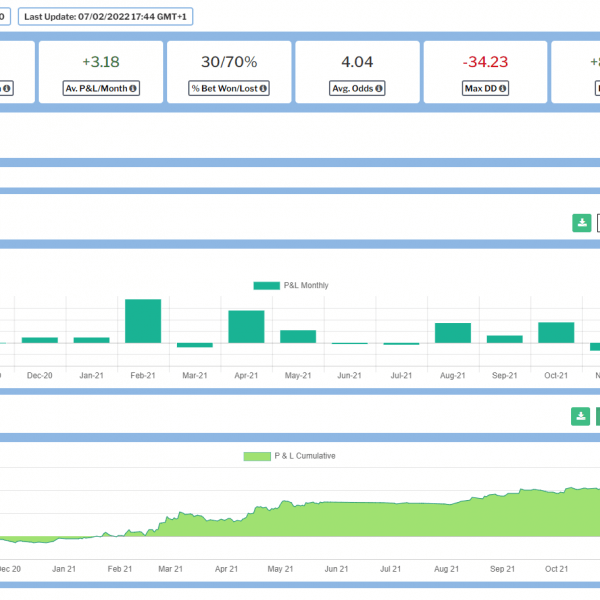Click the -34.23 max drawdown value
Screen dimensions: 600x600
(485, 62)
